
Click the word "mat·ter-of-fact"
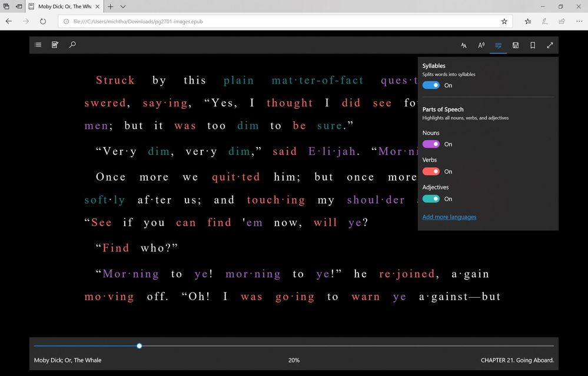(x=317, y=80)
